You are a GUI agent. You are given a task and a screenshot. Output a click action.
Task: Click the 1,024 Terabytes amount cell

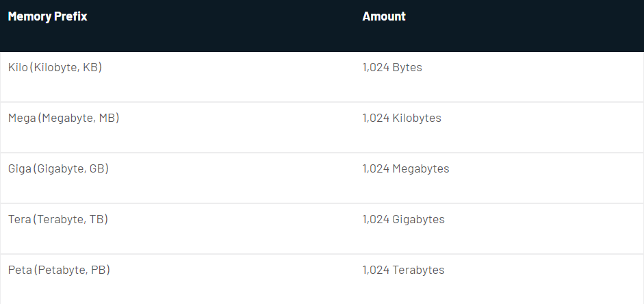[x=403, y=270]
